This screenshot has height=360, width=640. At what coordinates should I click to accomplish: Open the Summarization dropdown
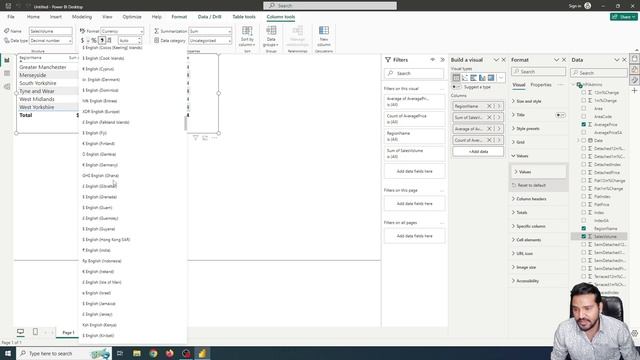pos(210,31)
